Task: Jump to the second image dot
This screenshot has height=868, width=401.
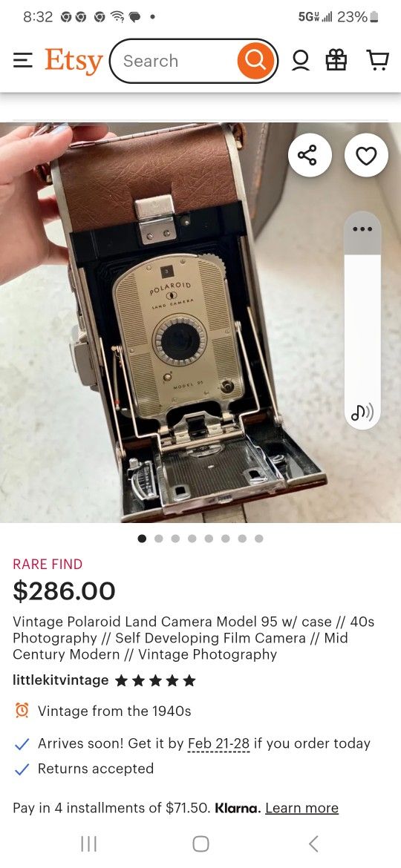Action: (x=159, y=538)
